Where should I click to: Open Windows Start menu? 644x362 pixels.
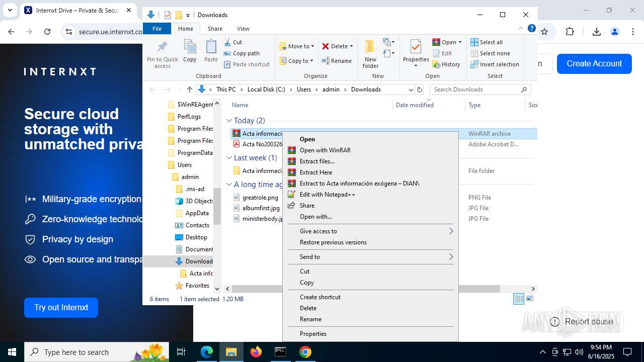pos(12,352)
